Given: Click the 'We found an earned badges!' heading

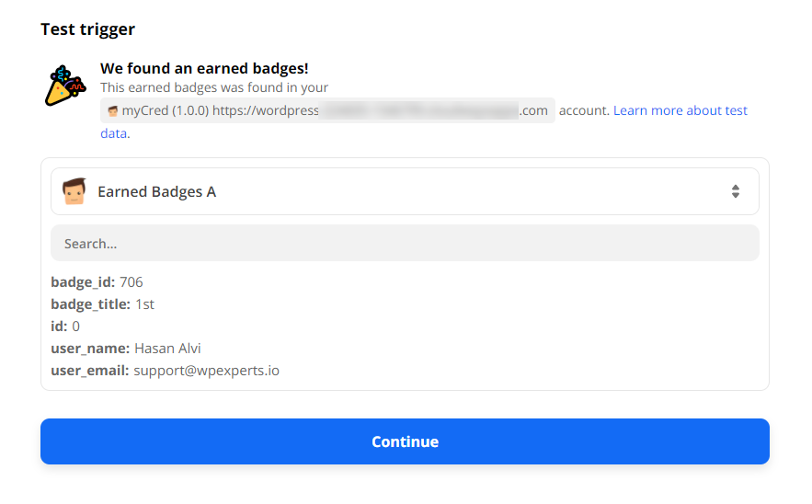Looking at the screenshot, I should pos(204,68).
